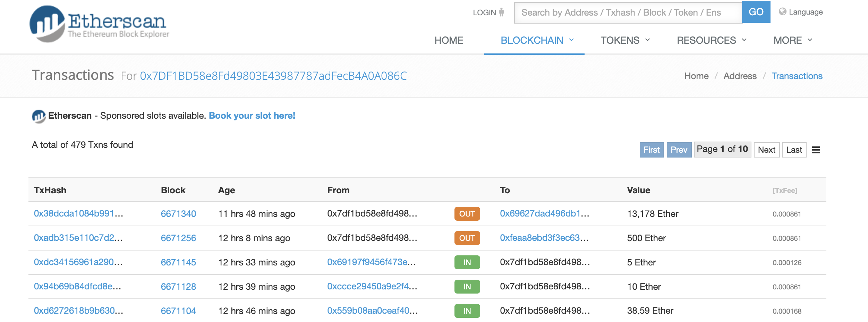Image resolution: width=868 pixels, height=322 pixels.
Task: Click the Next page button
Action: click(766, 150)
